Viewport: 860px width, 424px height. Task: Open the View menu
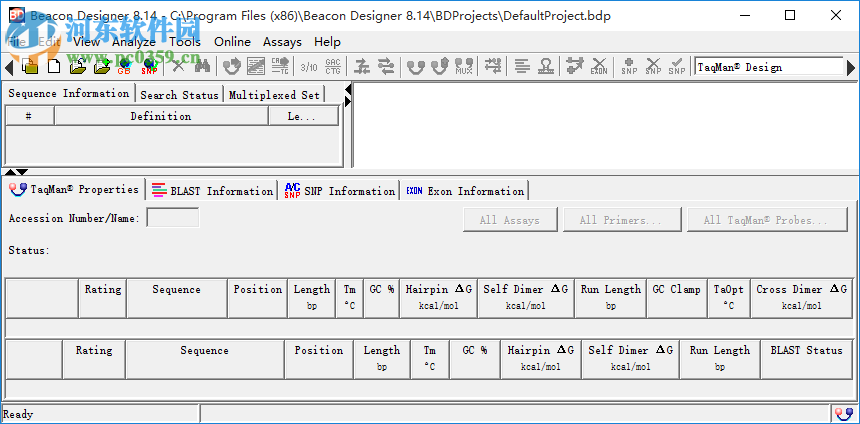(86, 42)
